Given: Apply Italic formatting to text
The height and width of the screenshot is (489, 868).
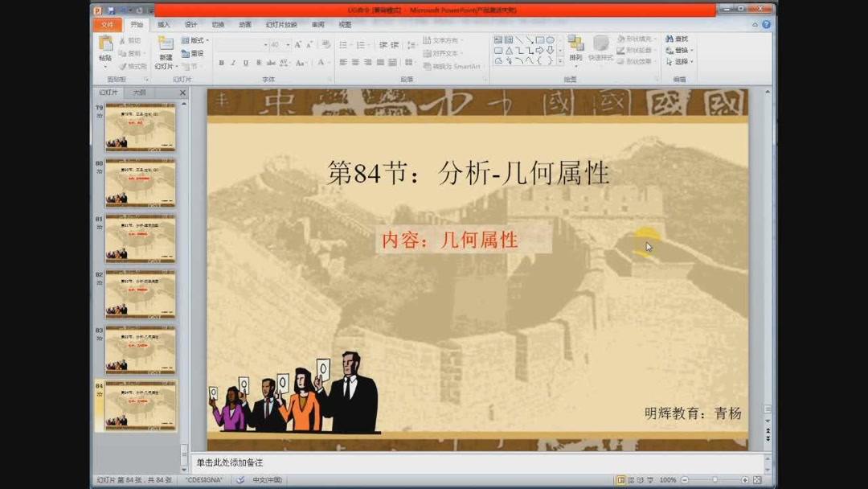Looking at the screenshot, I should [232, 63].
